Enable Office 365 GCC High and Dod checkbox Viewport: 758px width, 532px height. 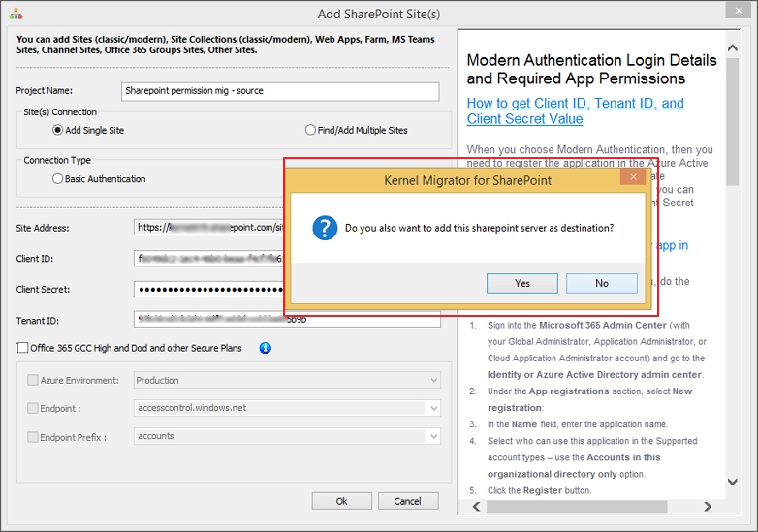(22, 348)
